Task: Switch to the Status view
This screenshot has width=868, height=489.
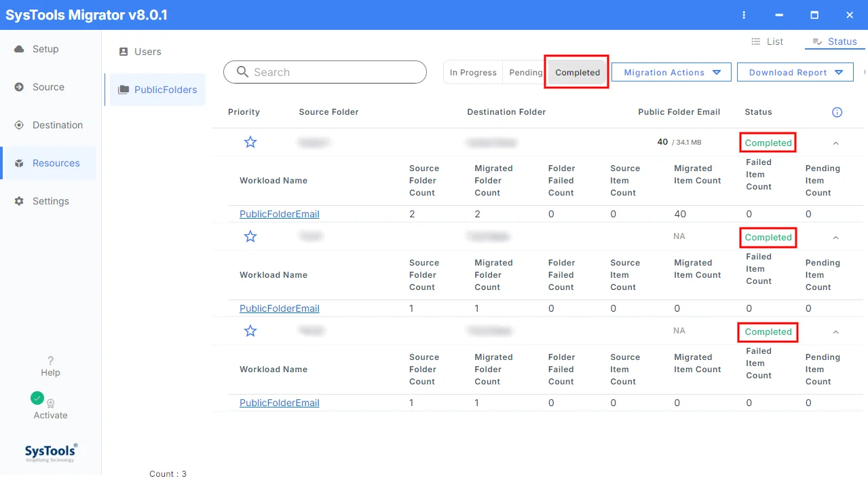Action: tap(835, 41)
